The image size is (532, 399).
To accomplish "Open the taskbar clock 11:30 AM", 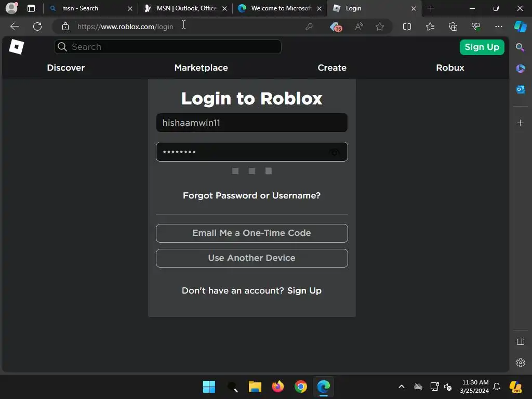I will 475,387.
